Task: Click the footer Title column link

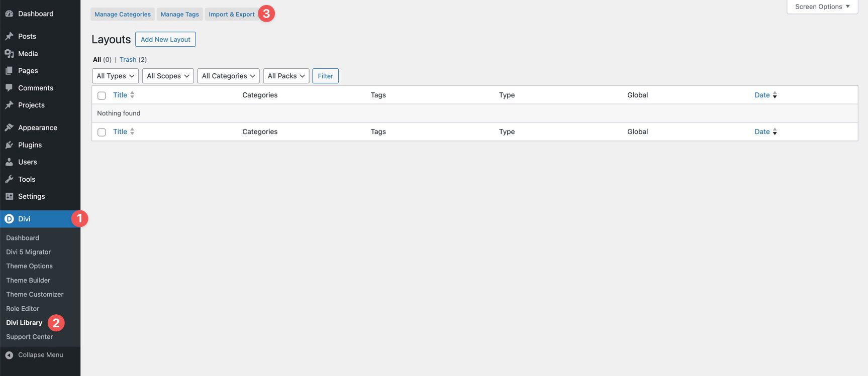Action: coord(120,132)
